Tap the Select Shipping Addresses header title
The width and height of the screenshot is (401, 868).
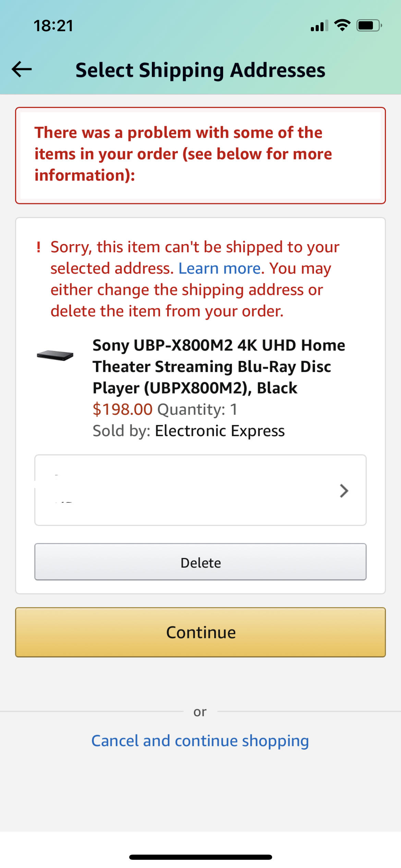(200, 70)
